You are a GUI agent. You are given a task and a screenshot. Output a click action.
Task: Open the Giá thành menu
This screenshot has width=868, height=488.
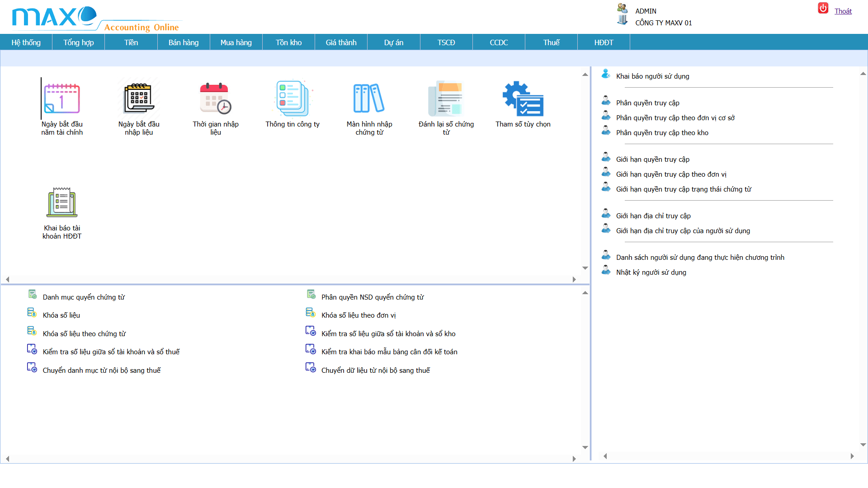point(341,42)
